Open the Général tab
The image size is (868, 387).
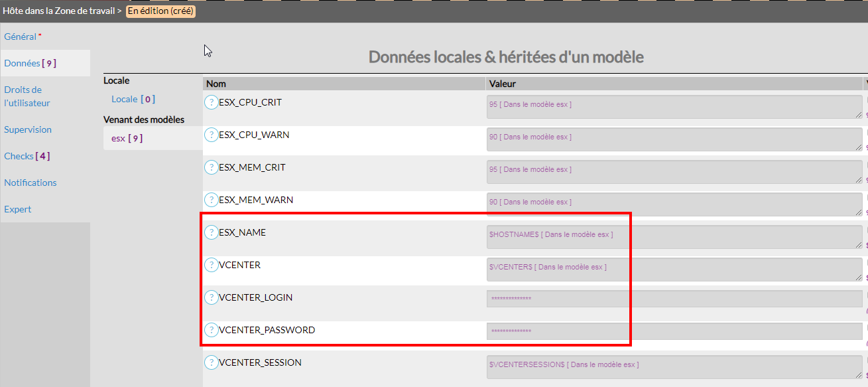coord(20,37)
